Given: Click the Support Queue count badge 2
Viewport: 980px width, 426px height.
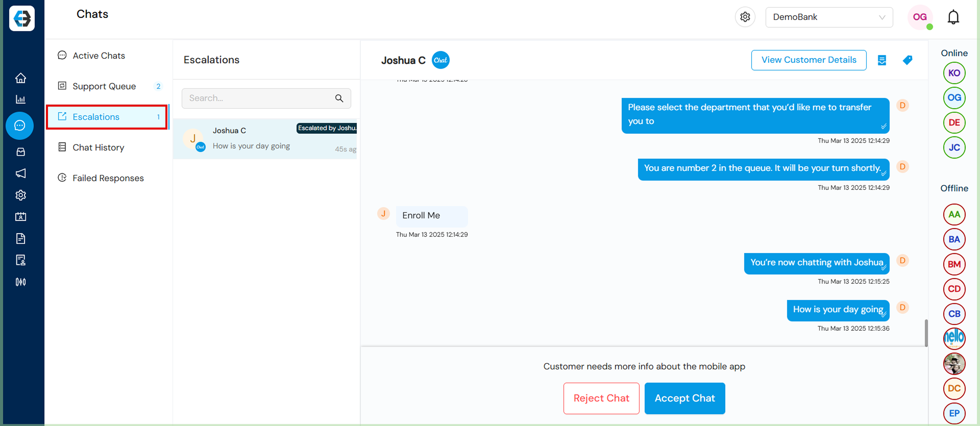Looking at the screenshot, I should (158, 86).
